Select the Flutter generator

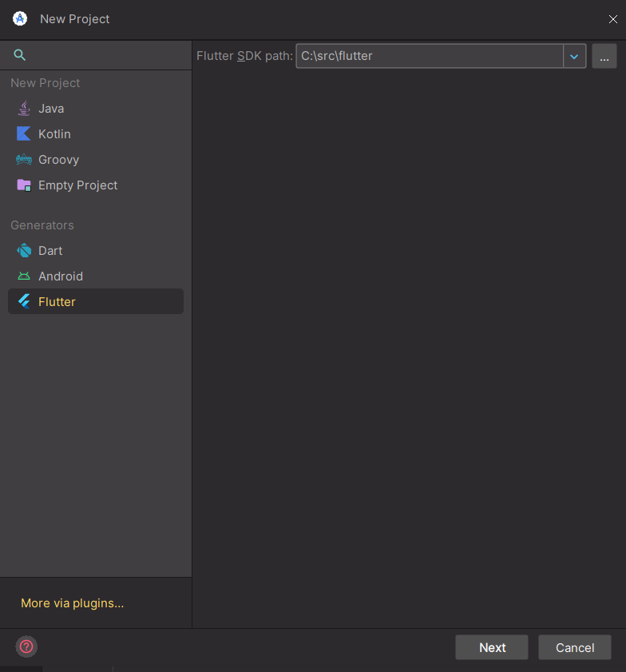pyautogui.click(x=96, y=301)
